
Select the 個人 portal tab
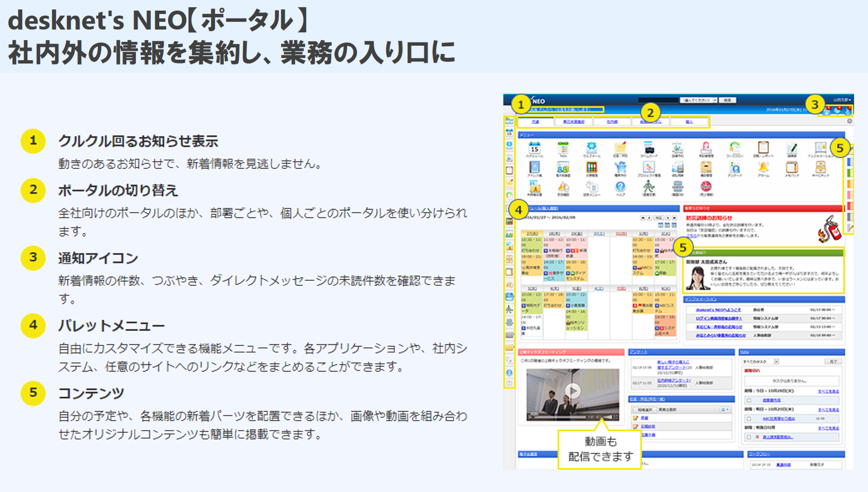point(689,121)
